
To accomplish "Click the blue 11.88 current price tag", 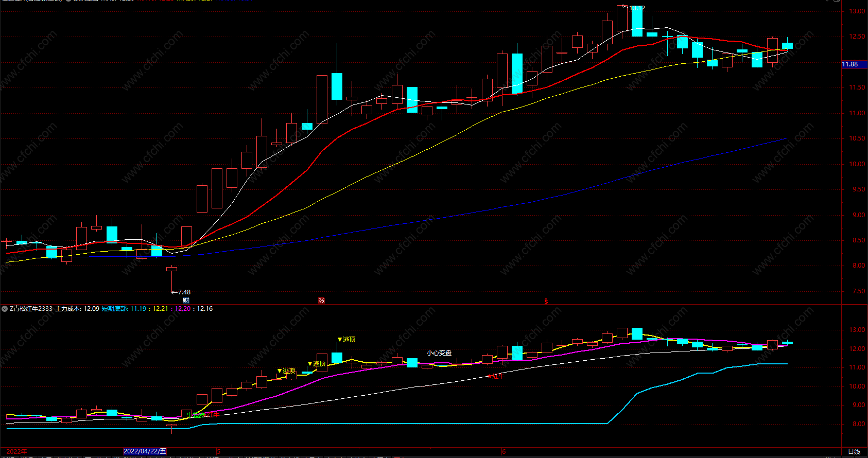I will (854, 64).
